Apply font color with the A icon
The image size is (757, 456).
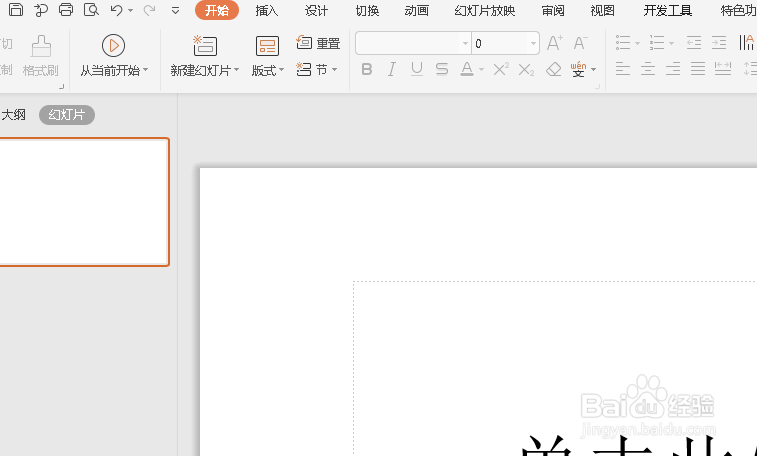[x=466, y=70]
